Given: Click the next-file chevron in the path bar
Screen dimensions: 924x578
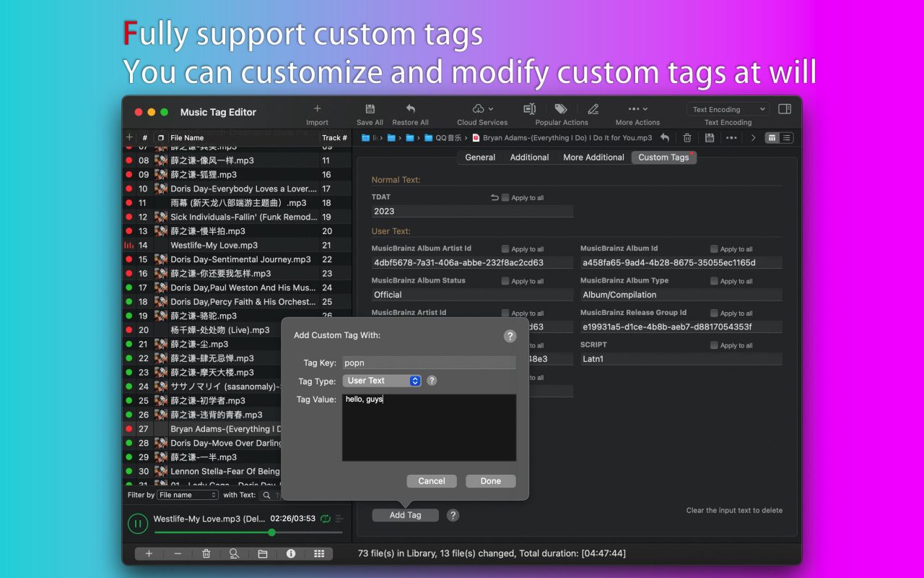Looking at the screenshot, I should 754,137.
